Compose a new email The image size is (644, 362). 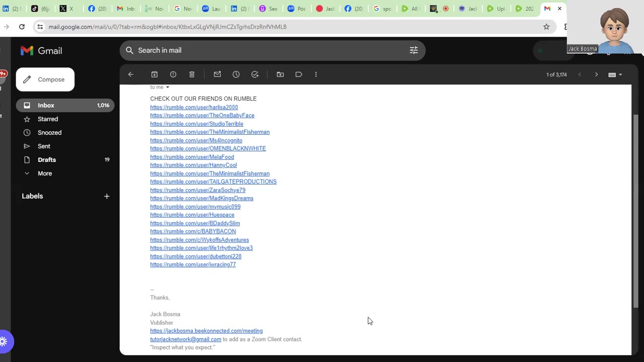click(x=45, y=79)
